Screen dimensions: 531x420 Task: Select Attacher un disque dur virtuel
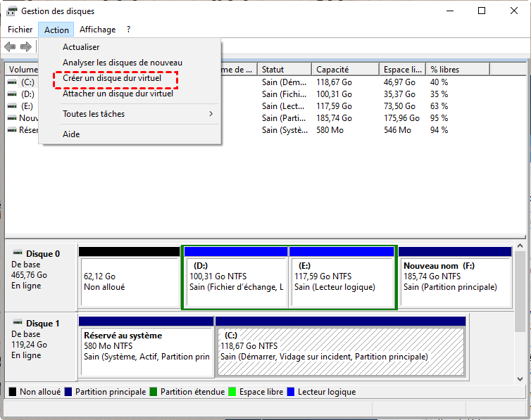coord(130,94)
